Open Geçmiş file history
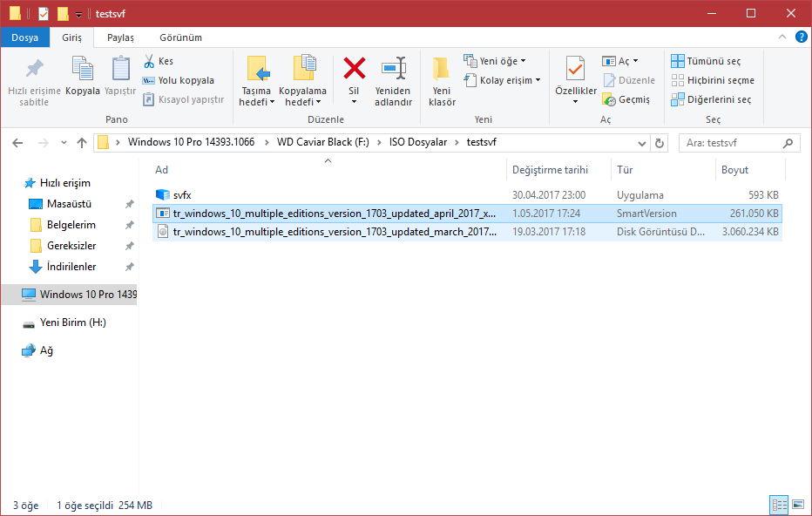Viewport: 812px width, 516px height. [626, 99]
